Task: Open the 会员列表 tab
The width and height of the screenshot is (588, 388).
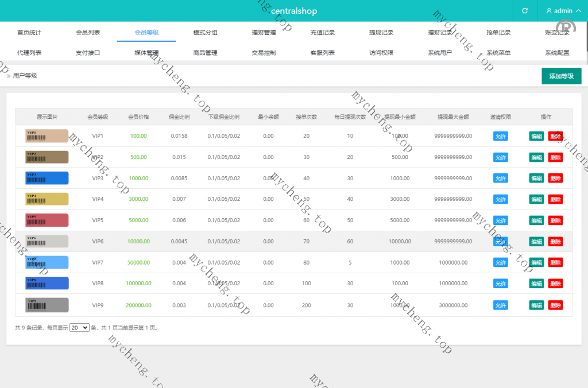Action: [x=88, y=32]
